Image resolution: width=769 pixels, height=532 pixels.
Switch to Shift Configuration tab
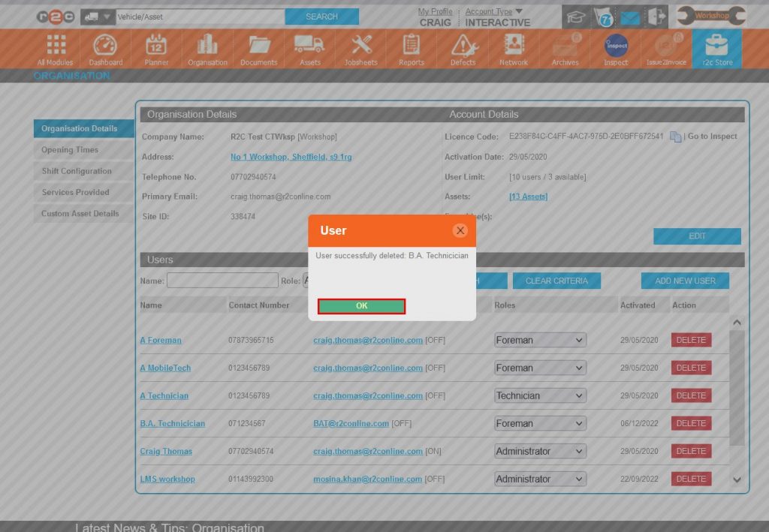[x=77, y=171]
